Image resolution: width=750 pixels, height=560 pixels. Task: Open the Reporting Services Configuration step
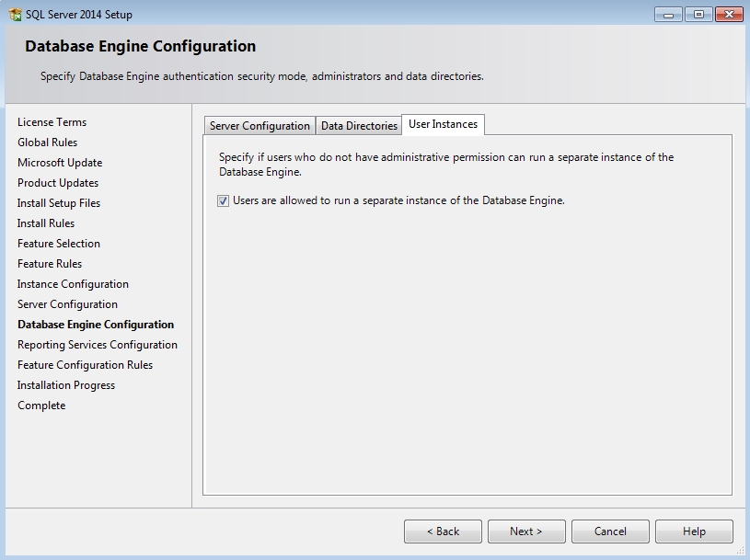tap(97, 344)
